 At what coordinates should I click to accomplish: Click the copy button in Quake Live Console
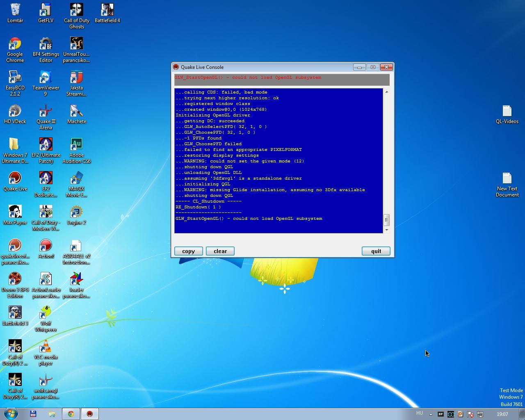pos(188,251)
